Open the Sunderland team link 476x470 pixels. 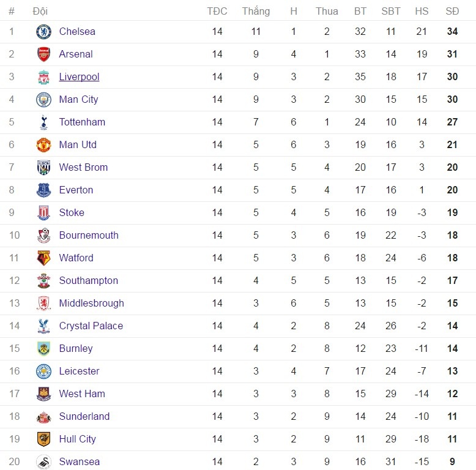(84, 417)
